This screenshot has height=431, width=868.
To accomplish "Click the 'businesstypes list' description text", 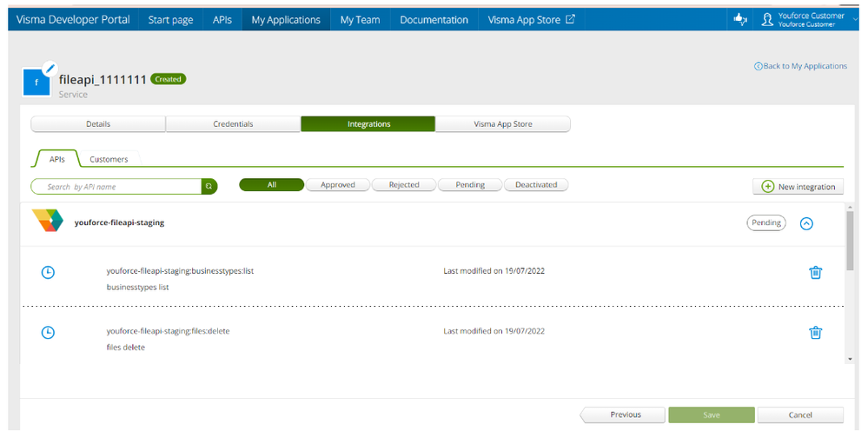I will tap(137, 288).
